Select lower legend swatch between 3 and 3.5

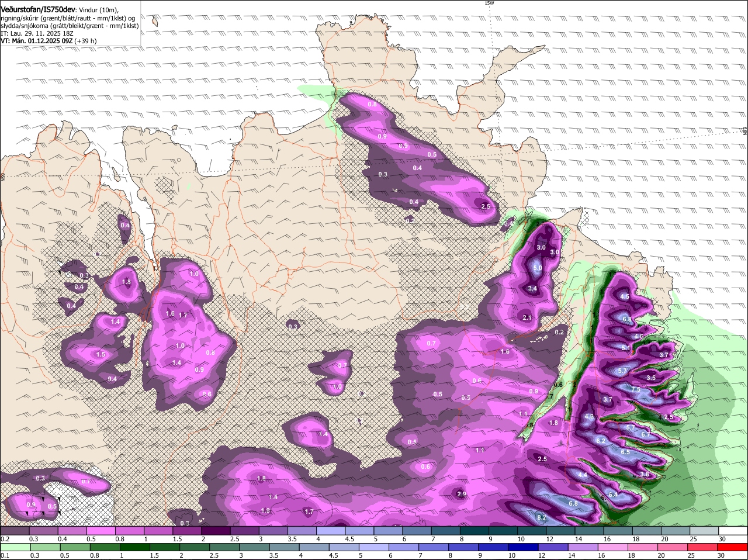pos(255,547)
